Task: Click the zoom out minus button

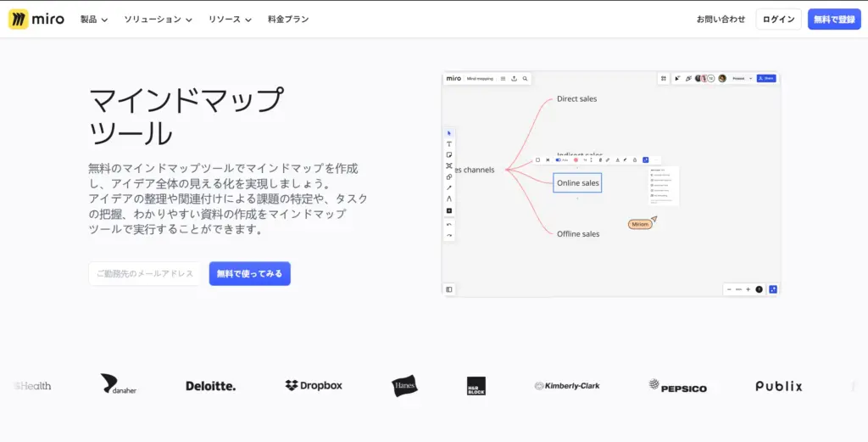Action: pyautogui.click(x=729, y=289)
